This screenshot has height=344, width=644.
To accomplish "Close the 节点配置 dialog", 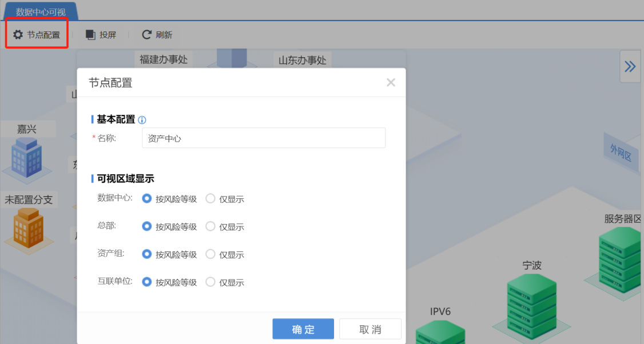I will point(391,82).
